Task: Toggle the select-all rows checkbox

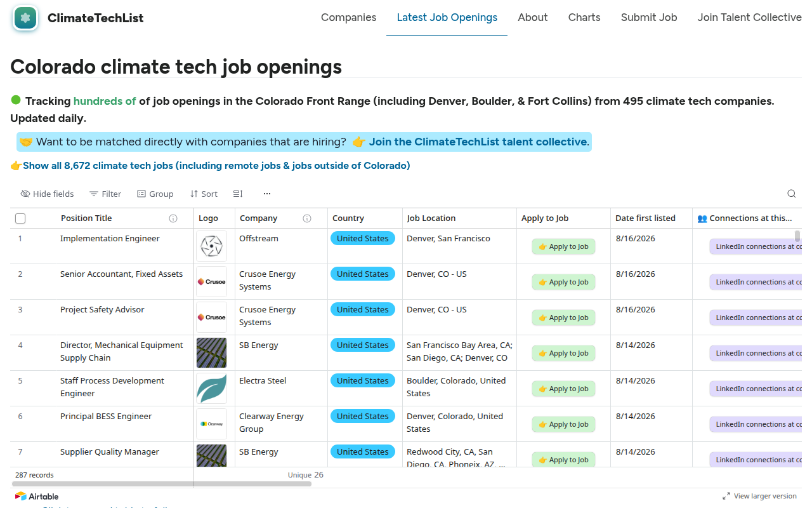Action: click(20, 218)
